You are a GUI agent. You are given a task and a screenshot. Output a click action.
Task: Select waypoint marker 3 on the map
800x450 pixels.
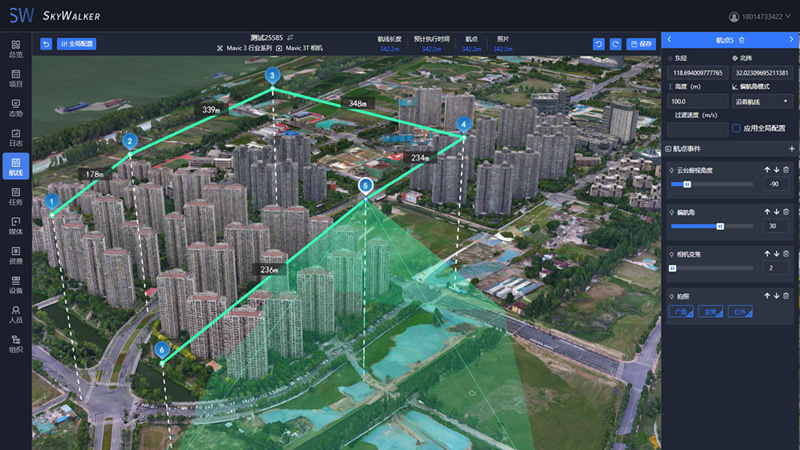[272, 75]
